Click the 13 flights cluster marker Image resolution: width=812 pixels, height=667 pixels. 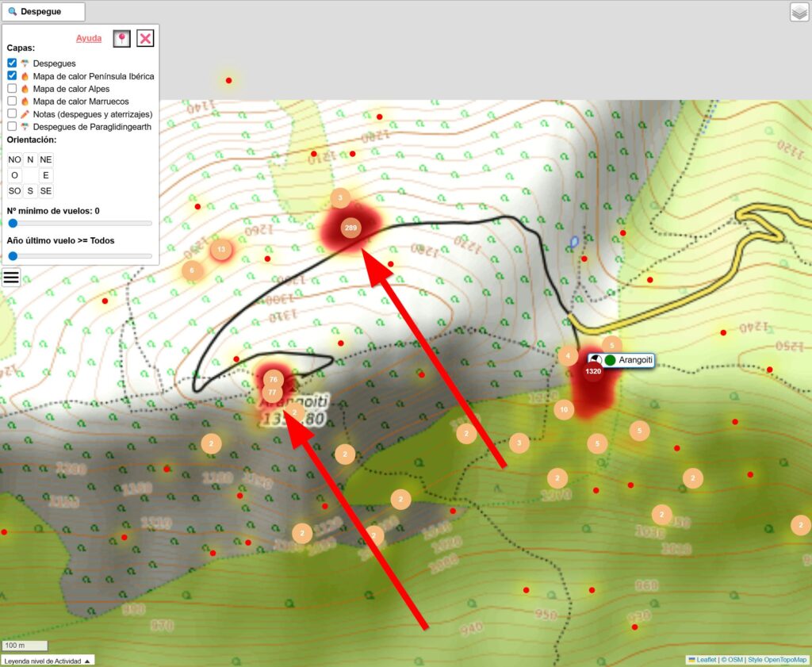pos(221,250)
